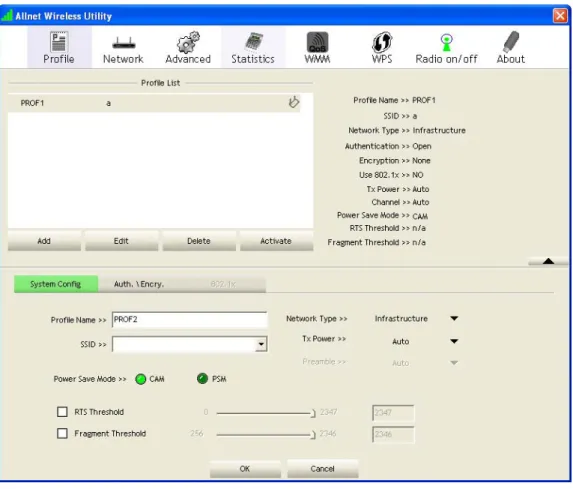This screenshot has width=573, height=489.
Task: Click the Add profile button
Action: coord(44,241)
